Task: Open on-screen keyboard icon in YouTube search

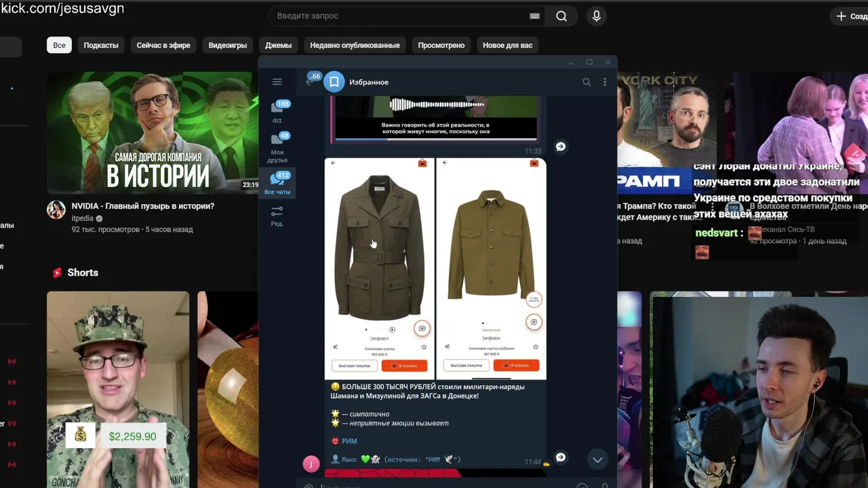Action: coord(534,16)
